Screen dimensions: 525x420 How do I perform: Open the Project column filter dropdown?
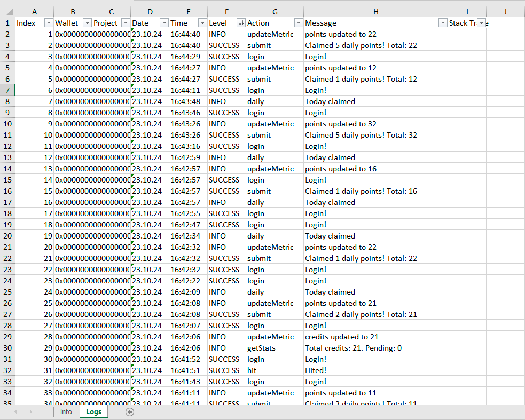126,23
